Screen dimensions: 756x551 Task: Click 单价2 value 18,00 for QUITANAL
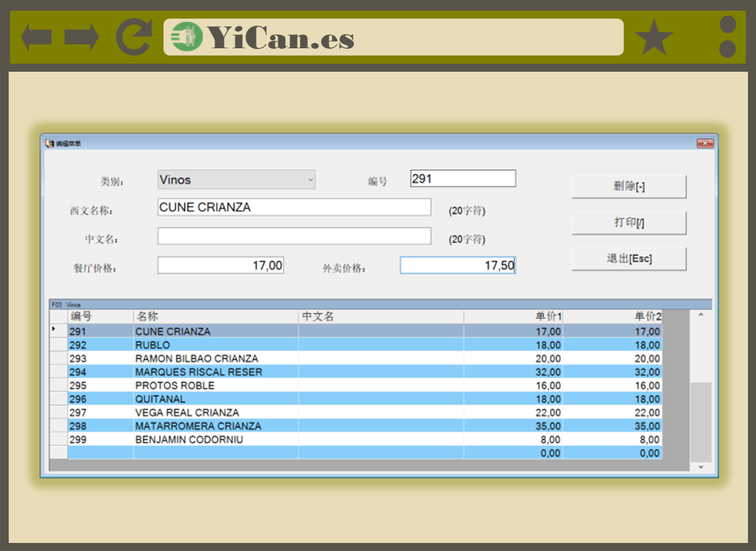point(613,399)
